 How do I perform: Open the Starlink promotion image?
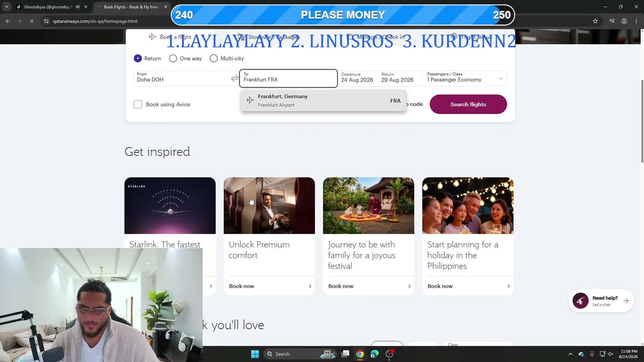pyautogui.click(x=170, y=206)
